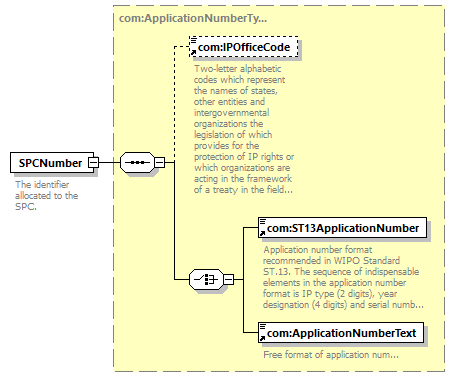
Task: Click the reference arrow icon on com:ST13ApplicationNumber
Action: pyautogui.click(x=262, y=234)
